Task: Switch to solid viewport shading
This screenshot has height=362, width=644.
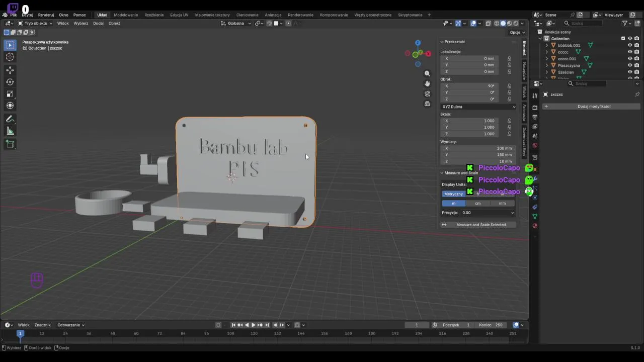Action: point(503,23)
